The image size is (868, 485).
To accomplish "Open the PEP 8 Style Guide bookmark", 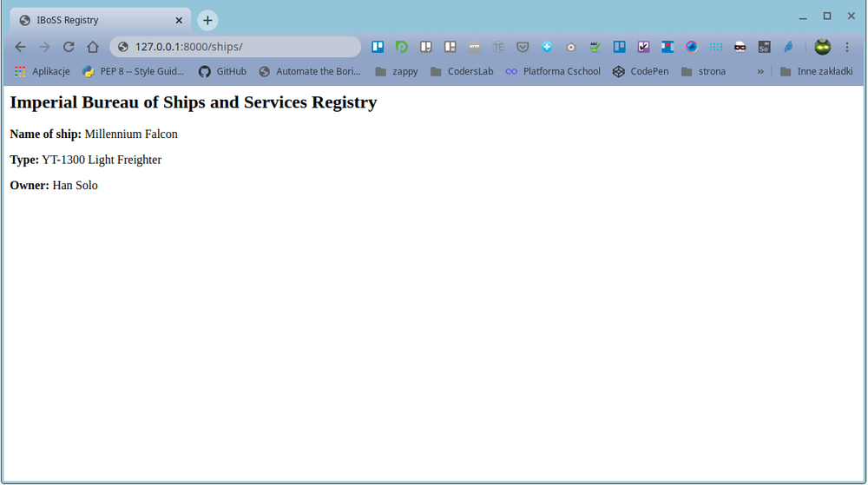I will (133, 71).
